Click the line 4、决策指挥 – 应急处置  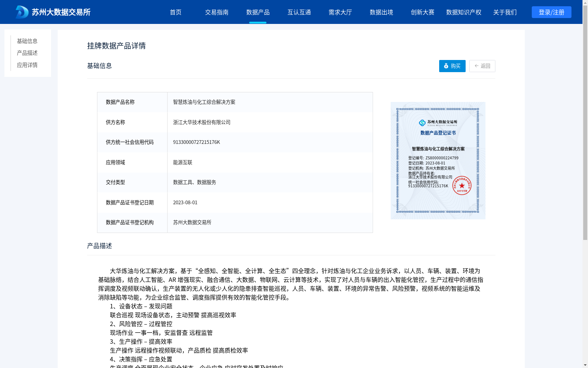(x=141, y=359)
